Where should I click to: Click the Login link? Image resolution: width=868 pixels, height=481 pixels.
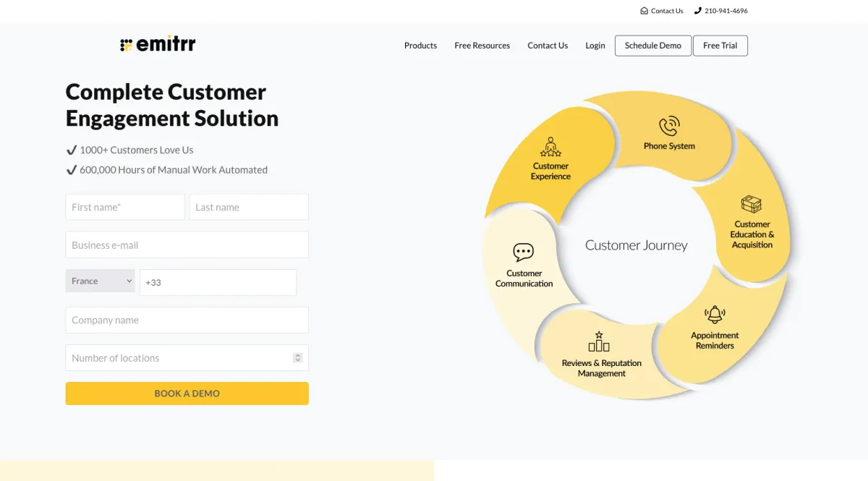[595, 46]
